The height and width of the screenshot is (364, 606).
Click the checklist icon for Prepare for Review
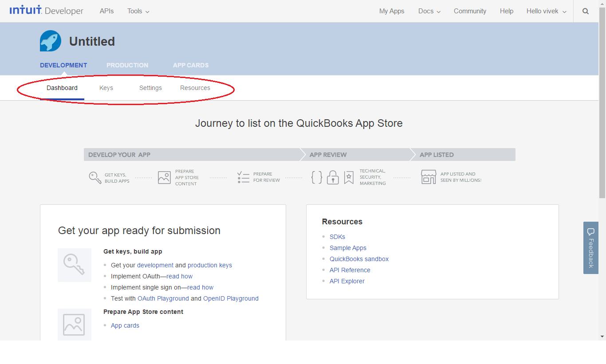click(x=243, y=177)
